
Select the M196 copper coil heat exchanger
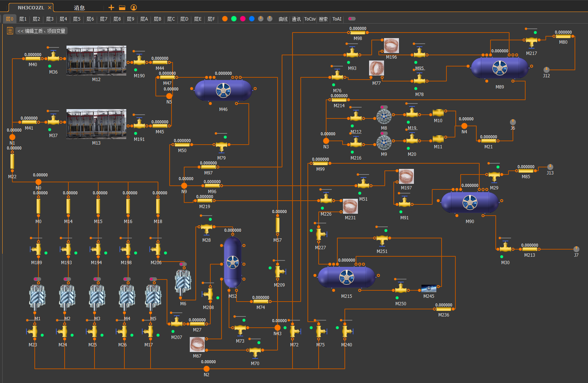391,46
